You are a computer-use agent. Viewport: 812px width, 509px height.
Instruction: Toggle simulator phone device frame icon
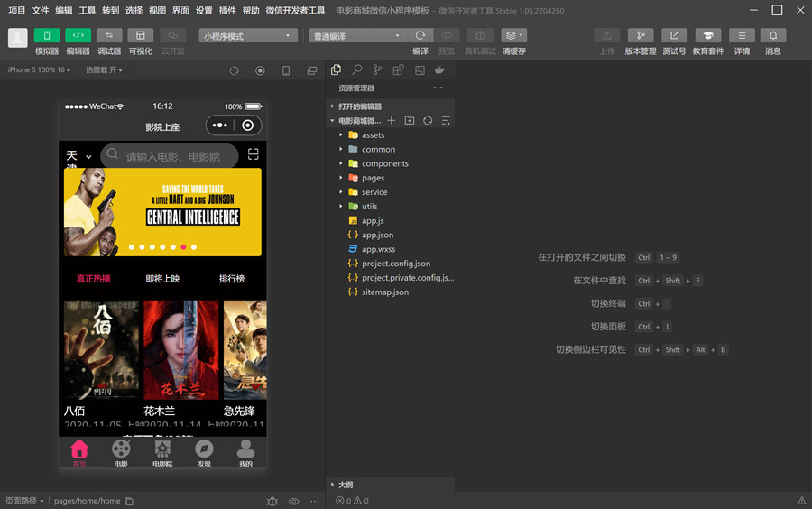point(286,70)
